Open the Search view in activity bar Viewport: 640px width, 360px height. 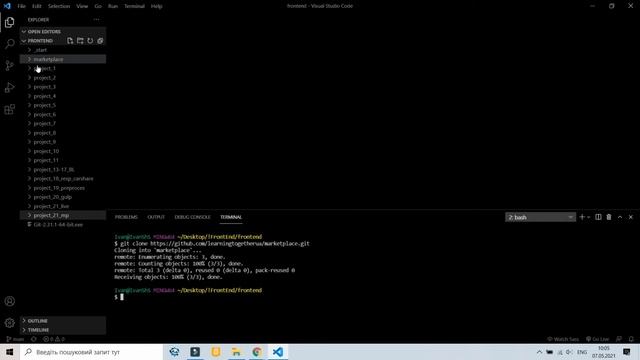(x=10, y=44)
